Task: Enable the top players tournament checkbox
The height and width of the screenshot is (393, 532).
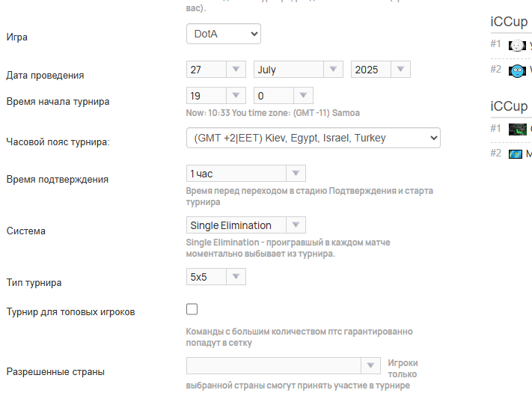Action: click(192, 309)
